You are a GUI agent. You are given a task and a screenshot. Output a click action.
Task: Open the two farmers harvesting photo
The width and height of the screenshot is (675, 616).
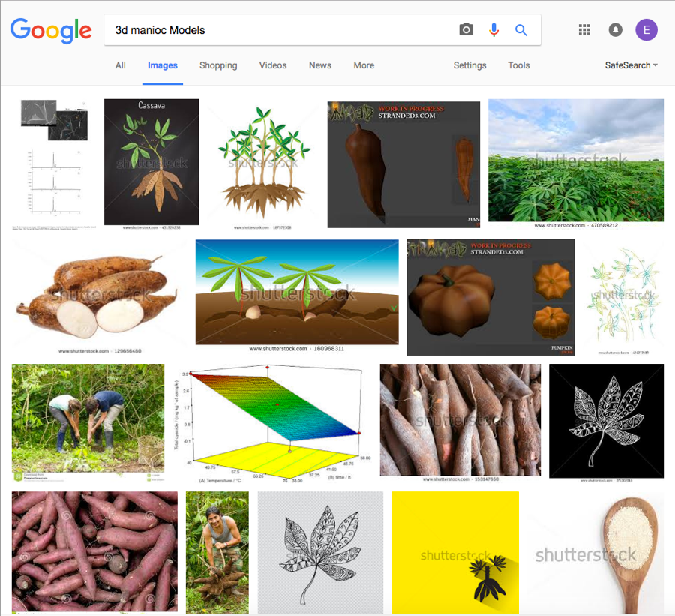[88, 422]
